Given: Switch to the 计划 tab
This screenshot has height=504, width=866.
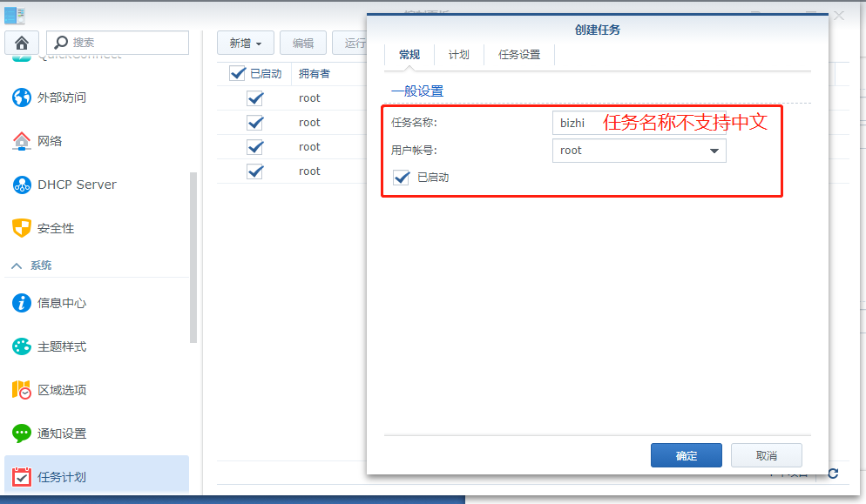Looking at the screenshot, I should (x=459, y=54).
